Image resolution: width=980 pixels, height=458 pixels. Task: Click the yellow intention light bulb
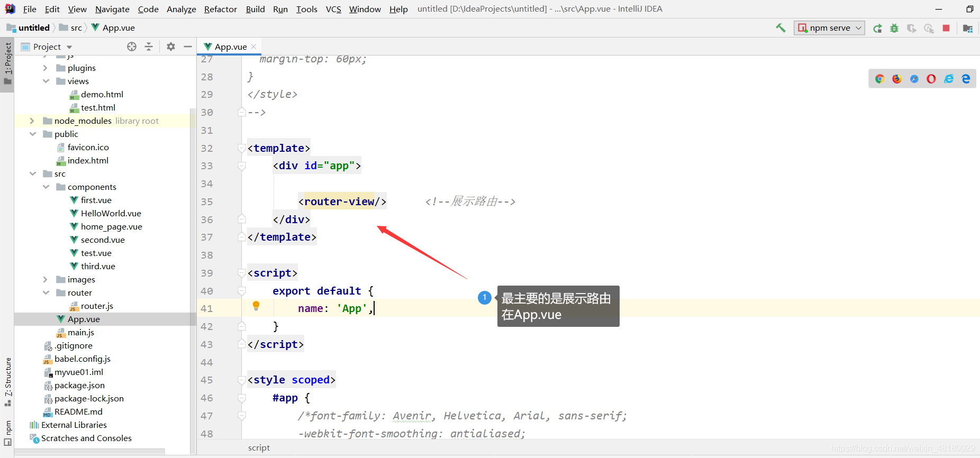(256, 305)
